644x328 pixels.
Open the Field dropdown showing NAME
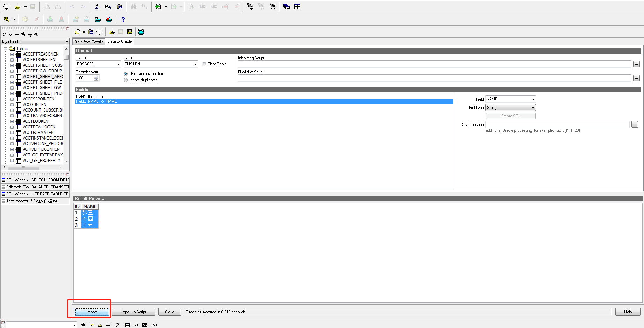point(533,99)
